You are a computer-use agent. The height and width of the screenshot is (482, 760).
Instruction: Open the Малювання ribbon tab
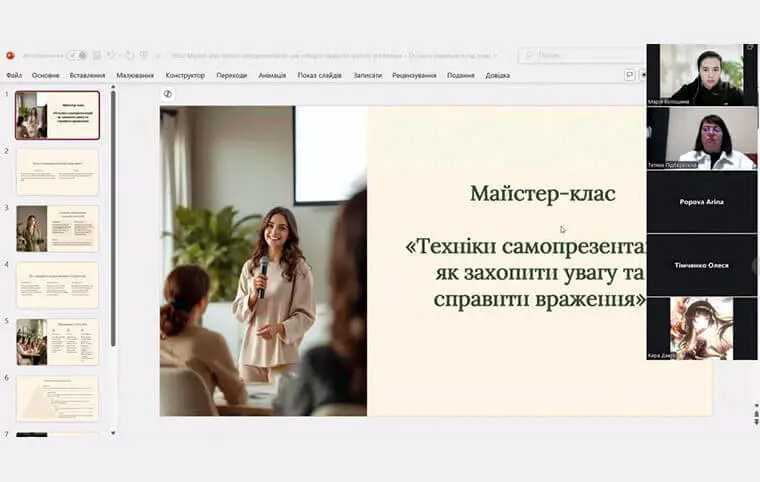pyautogui.click(x=135, y=75)
